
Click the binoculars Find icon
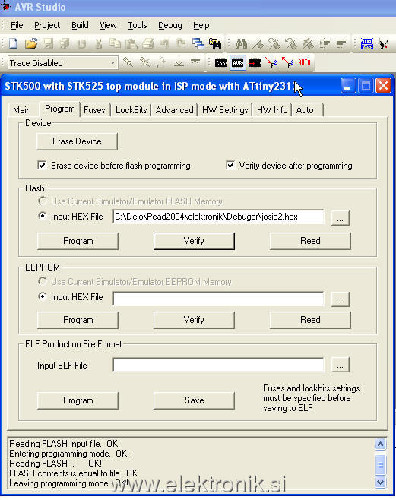241,44
